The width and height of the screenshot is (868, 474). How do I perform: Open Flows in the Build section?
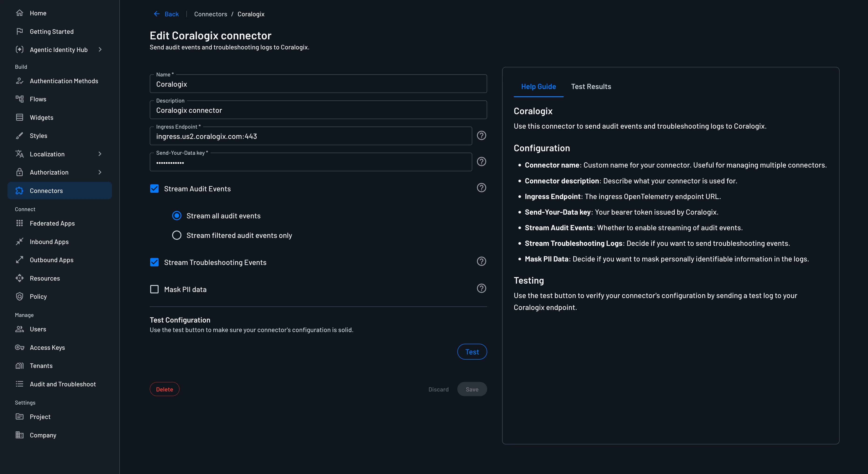tap(60, 99)
